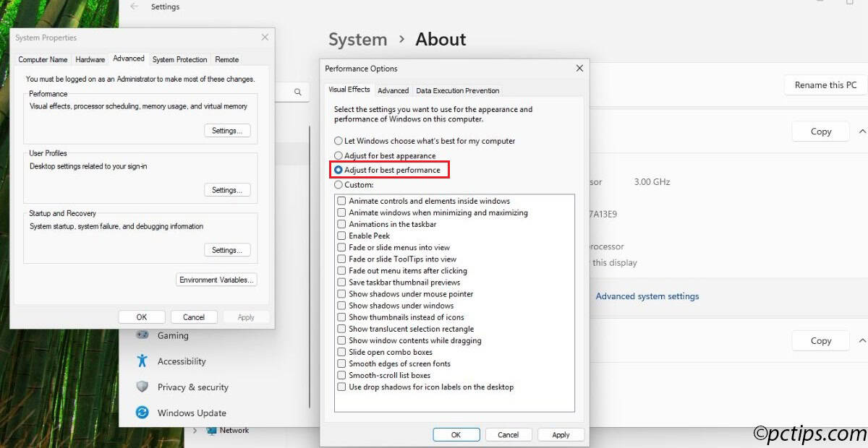Open Accessibility from the Settings sidebar
Viewport: 868px width, 448px height.
coord(182,361)
